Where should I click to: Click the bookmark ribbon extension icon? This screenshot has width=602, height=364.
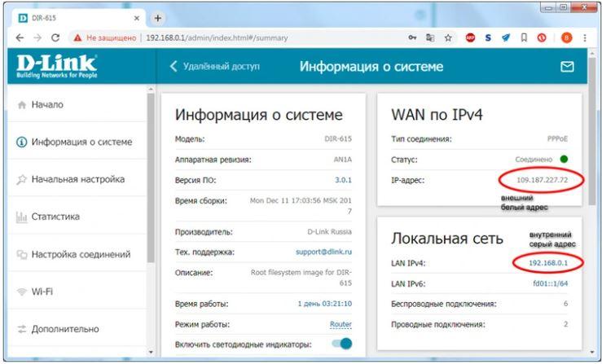524,37
